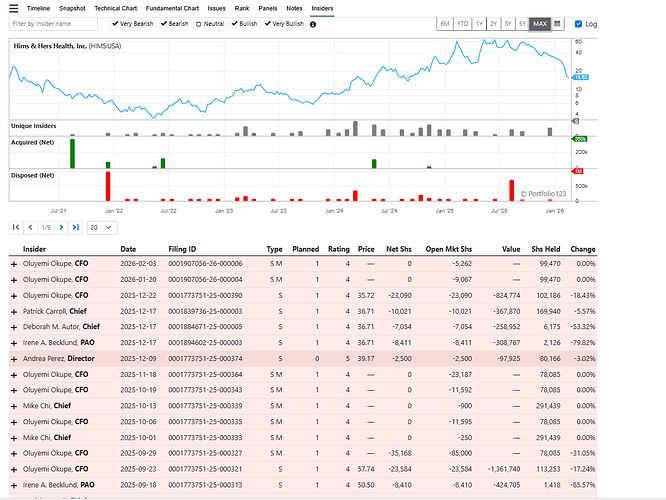Open the Snapshot tab

73,7
